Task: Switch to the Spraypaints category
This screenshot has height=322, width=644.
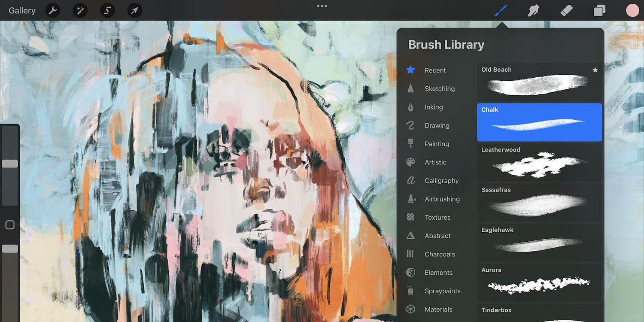Action: (443, 291)
